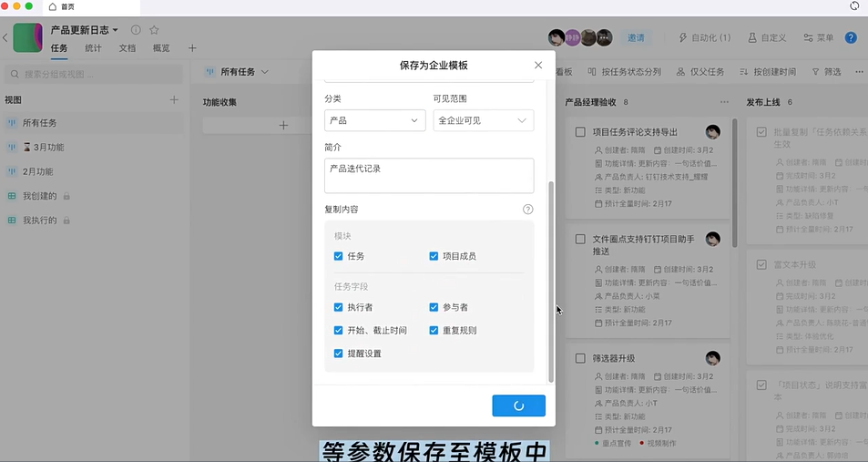Disable the 重复规则 checkbox
This screenshot has height=462, width=868.
434,331
